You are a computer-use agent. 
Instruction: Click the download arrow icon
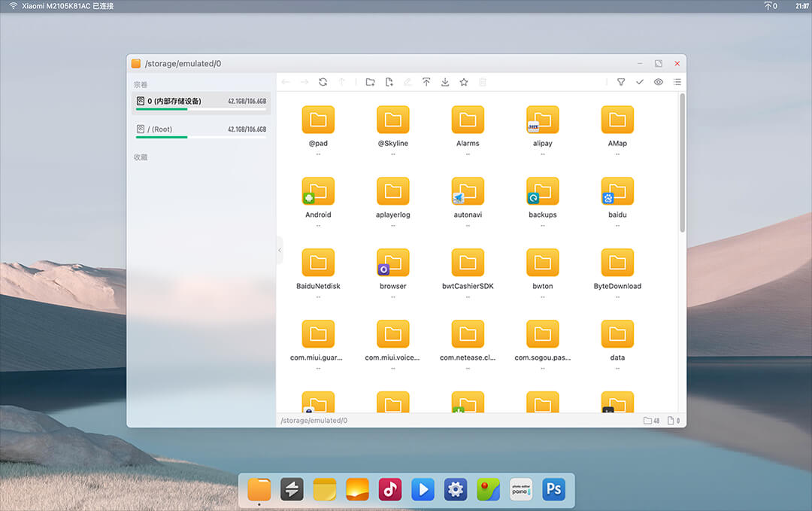coord(445,82)
